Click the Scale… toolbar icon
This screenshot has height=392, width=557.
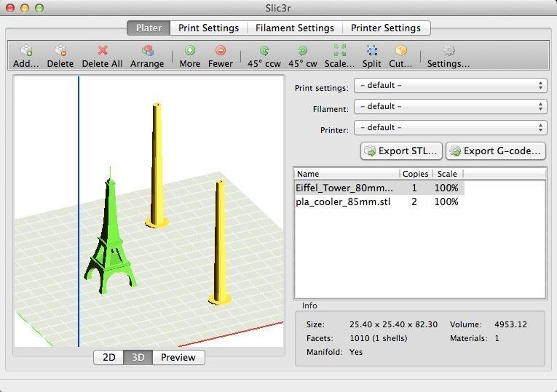coord(339,50)
